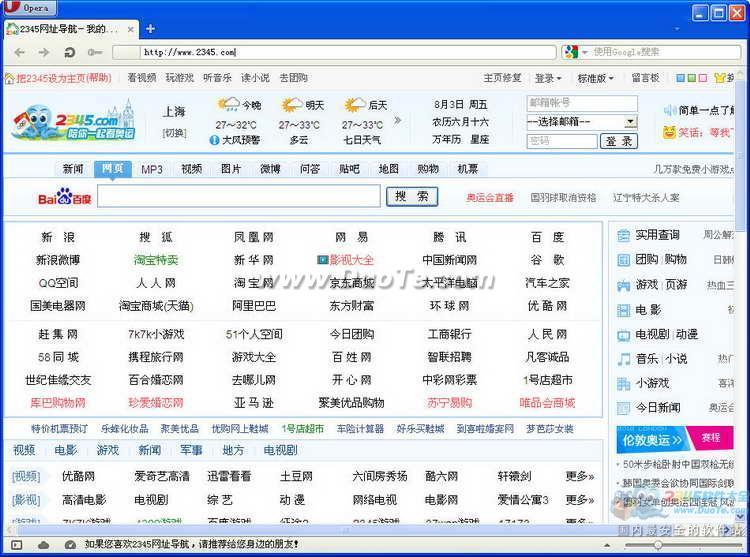The height and width of the screenshot is (557, 750).
Task: Expand the 标准版 dropdown
Action: pyautogui.click(x=596, y=78)
